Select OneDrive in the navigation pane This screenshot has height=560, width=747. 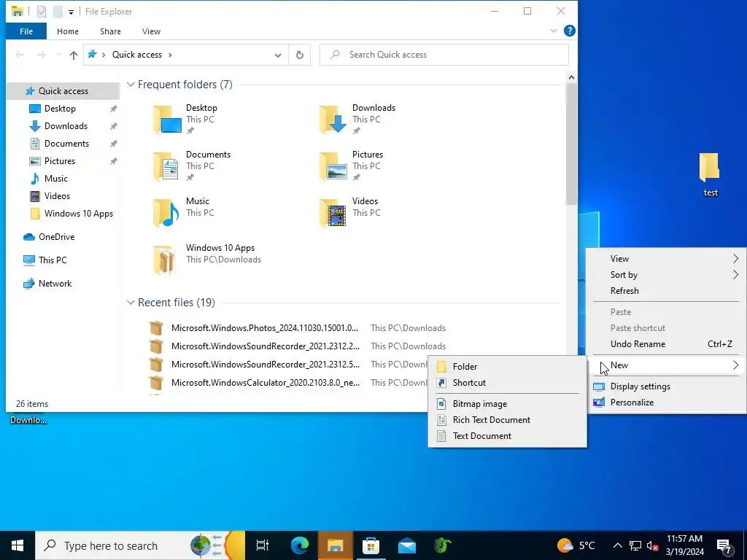coord(63,237)
